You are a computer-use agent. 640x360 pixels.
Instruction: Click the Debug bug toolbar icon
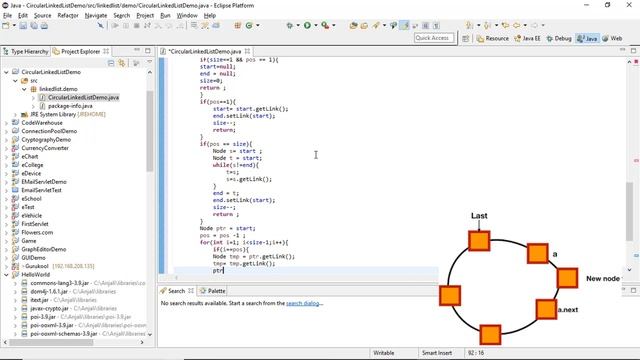tap(289, 25)
